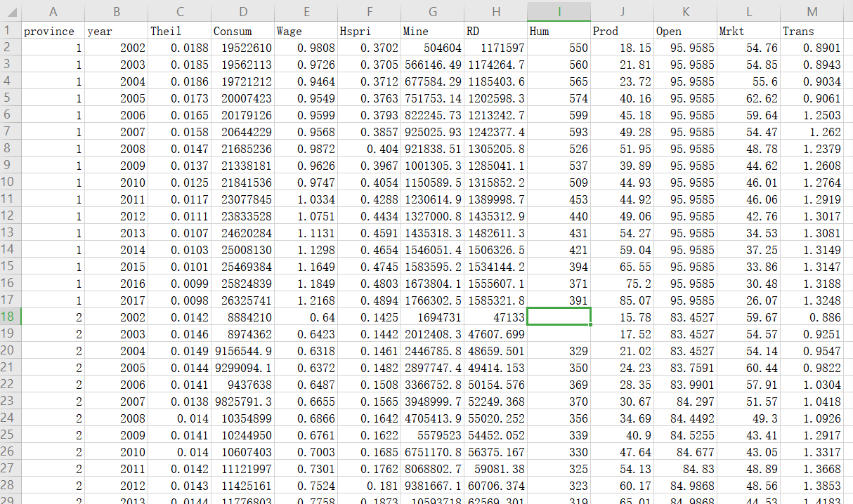853x504 pixels.
Task: Select Prod cell with value 18.15
Action: point(623,48)
